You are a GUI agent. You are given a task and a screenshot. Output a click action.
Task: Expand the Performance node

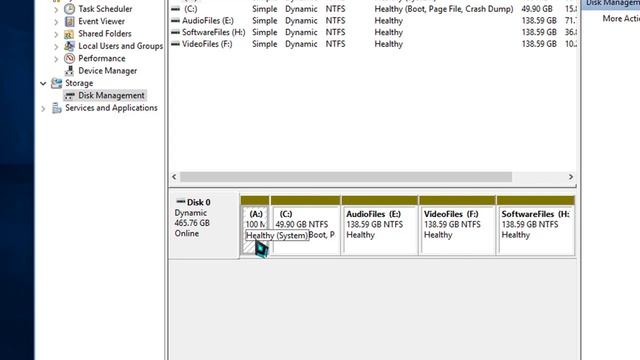point(56,59)
